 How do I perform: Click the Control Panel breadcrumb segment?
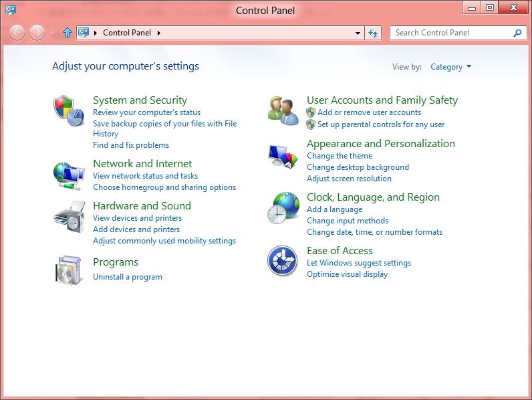click(127, 33)
